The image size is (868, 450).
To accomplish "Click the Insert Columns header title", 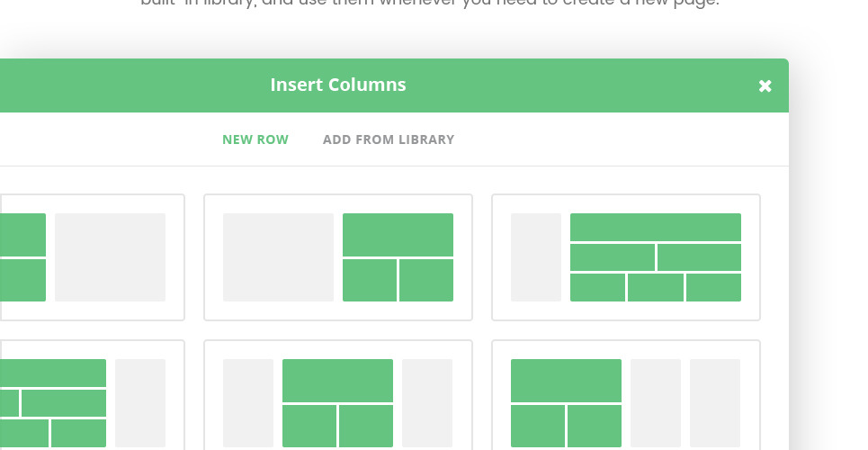I will coord(337,85).
